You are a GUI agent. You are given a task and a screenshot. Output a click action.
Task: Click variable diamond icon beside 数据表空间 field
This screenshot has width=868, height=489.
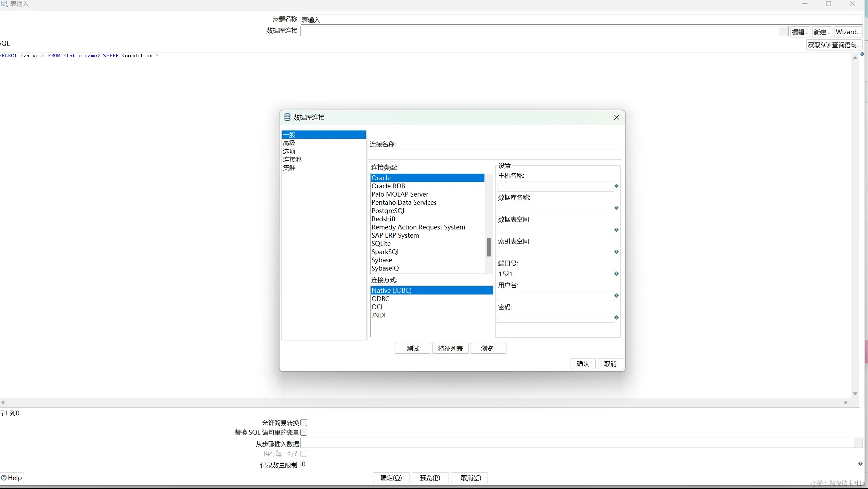click(x=616, y=230)
